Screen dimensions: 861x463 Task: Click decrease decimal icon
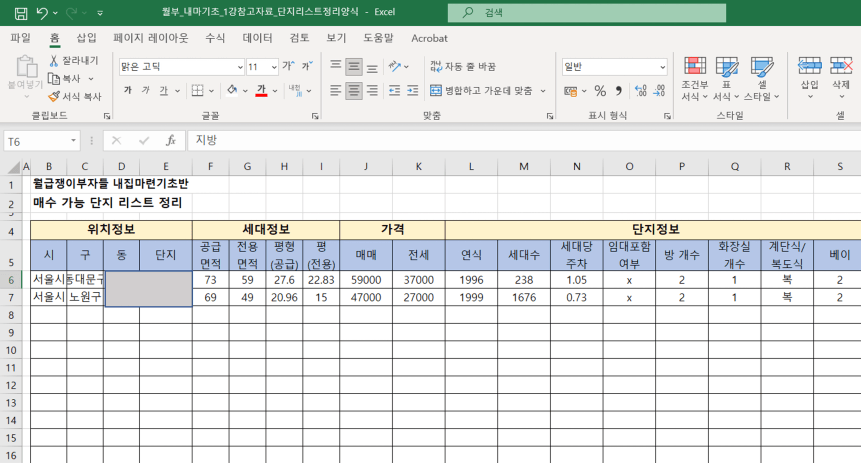[659, 91]
